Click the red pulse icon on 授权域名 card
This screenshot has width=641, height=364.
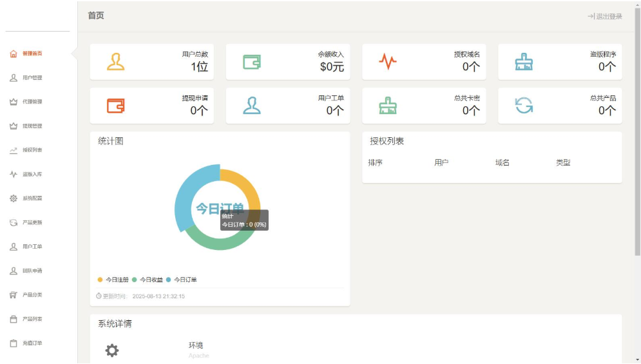pos(388,62)
